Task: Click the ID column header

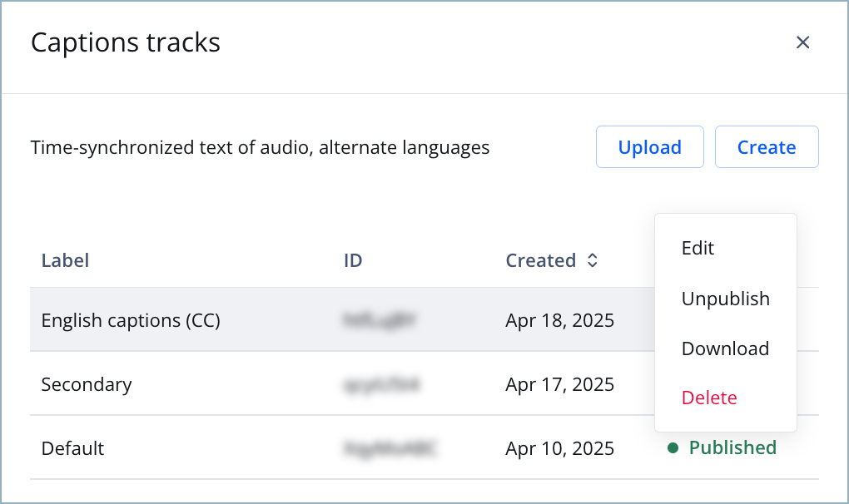Action: point(353,260)
